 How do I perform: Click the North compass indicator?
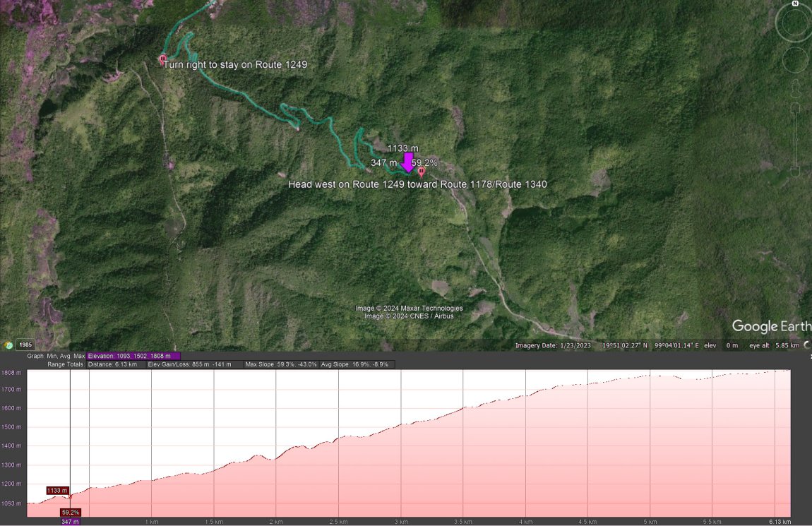click(794, 4)
